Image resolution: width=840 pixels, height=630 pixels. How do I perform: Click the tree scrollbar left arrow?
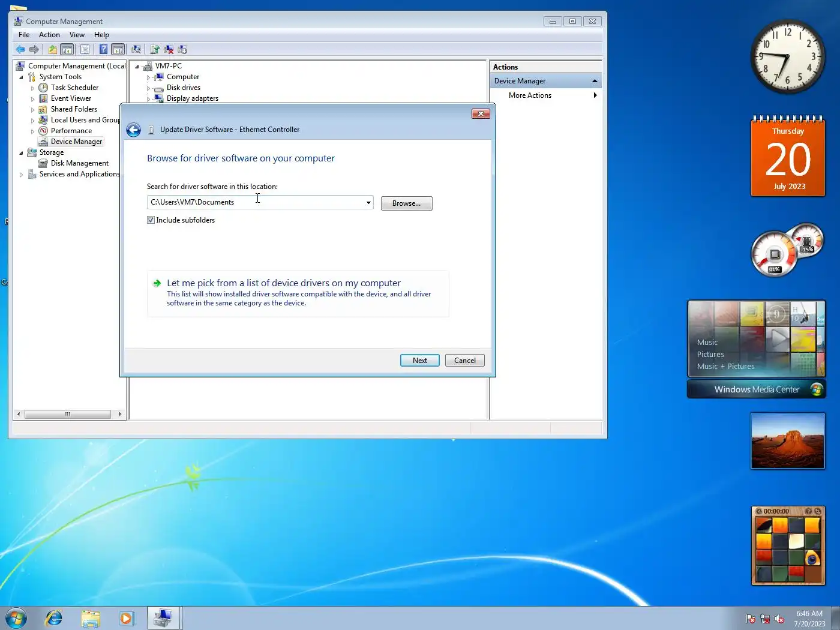[19, 414]
